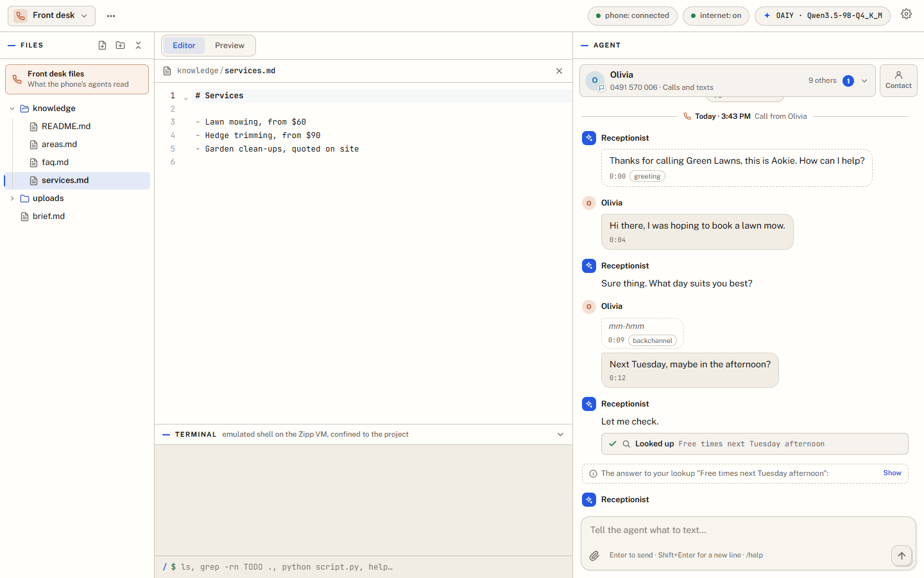Create a new file via Files icon
This screenshot has height=578, width=924.
tap(102, 46)
